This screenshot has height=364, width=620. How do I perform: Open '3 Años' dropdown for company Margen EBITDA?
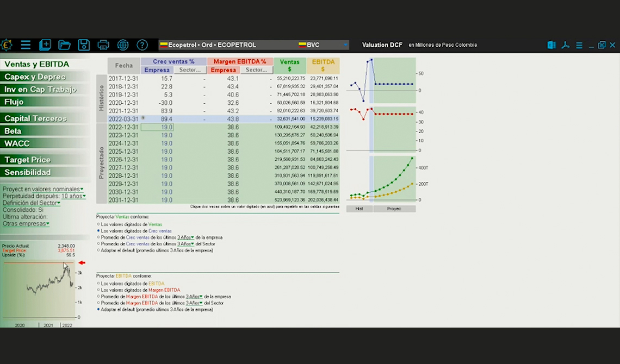[x=195, y=297]
